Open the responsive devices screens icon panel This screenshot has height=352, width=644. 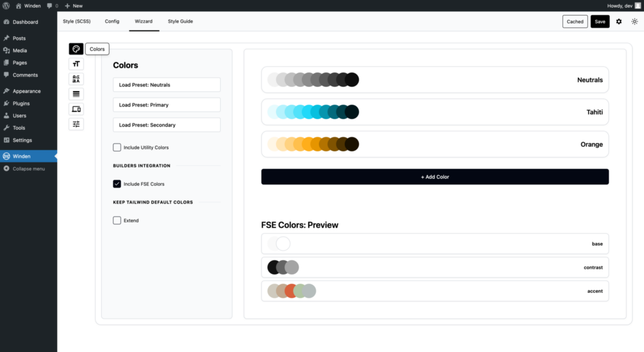76,109
